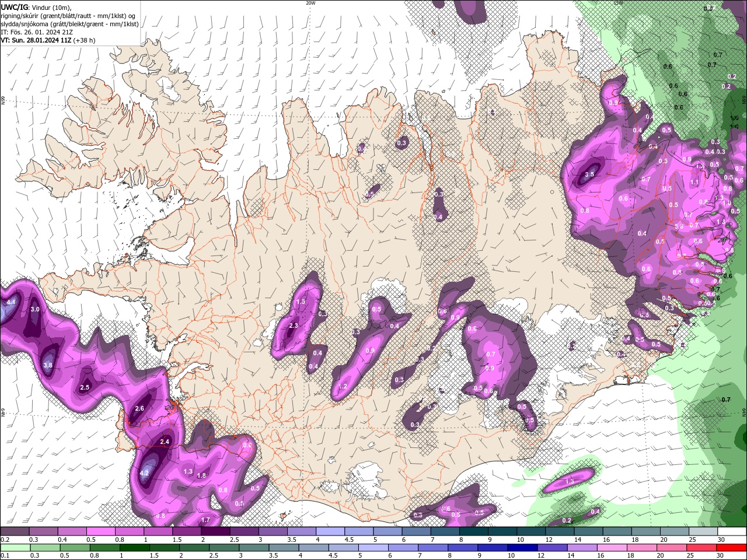The width and height of the screenshot is (747, 560).
Task: Click the 2.4 value on the southwest peninsula
Action: 165,442
